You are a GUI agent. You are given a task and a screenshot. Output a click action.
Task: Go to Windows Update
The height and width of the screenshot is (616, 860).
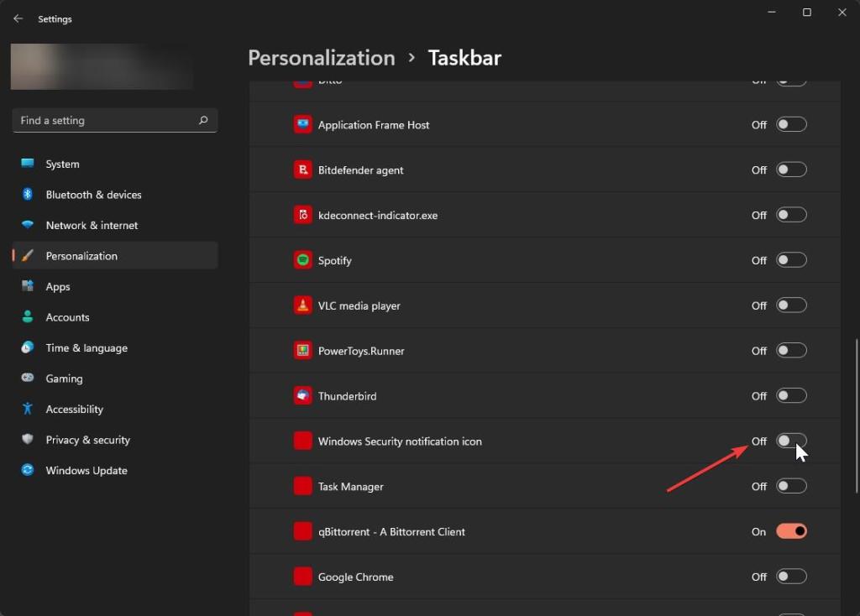tap(115, 471)
